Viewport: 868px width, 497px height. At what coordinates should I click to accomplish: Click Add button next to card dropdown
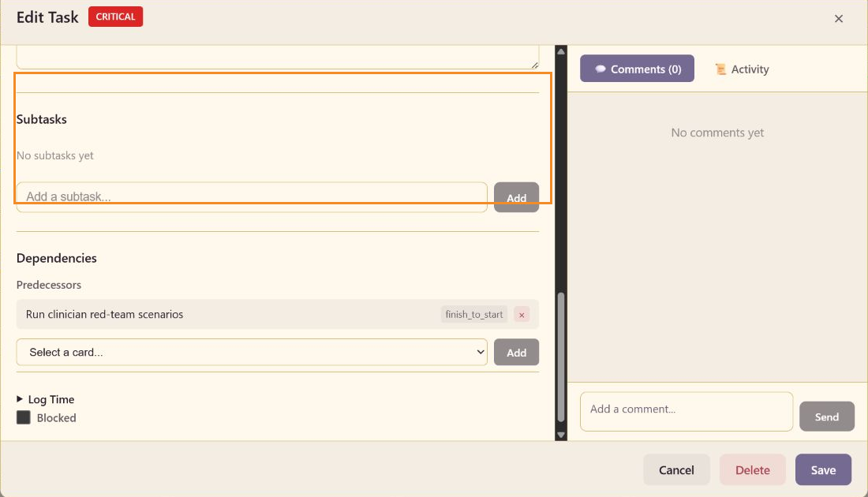coord(516,352)
